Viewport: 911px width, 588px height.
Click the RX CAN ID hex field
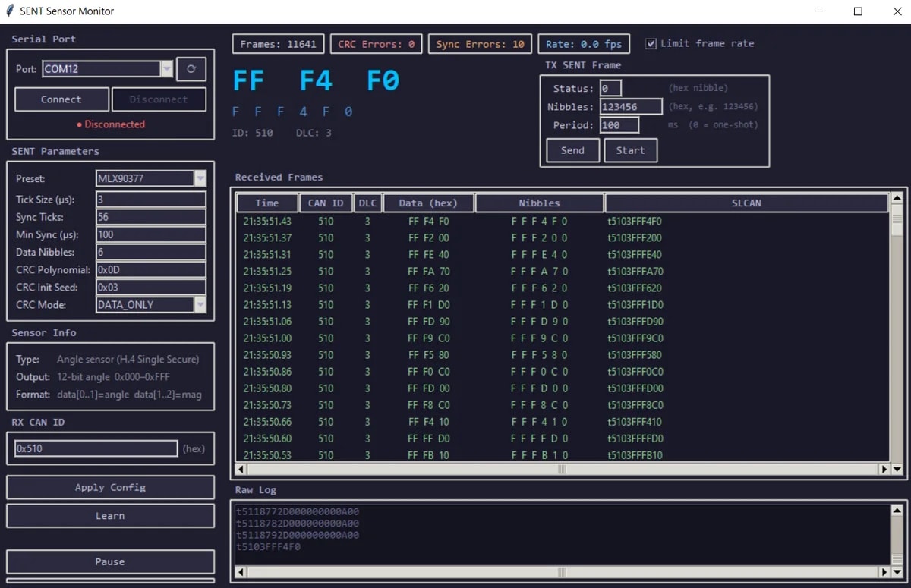click(x=96, y=448)
